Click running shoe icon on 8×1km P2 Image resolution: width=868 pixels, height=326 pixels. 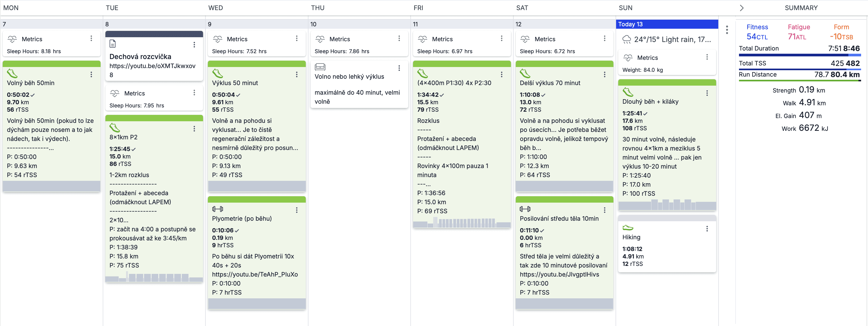click(x=115, y=128)
